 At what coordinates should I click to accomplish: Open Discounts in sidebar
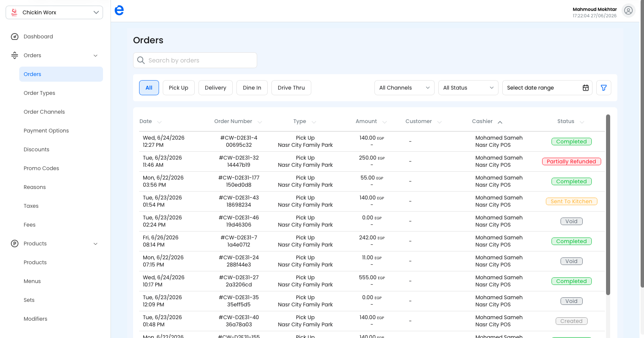(x=36, y=149)
